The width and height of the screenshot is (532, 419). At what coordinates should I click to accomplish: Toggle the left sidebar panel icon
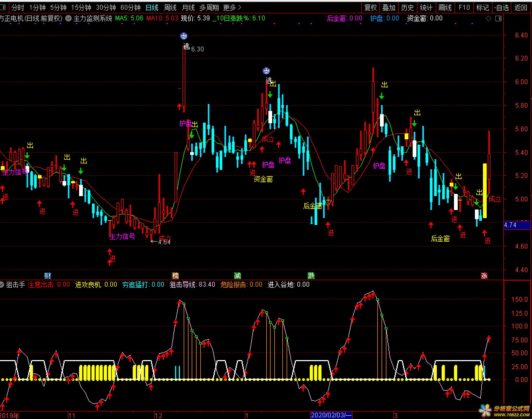pos(3,8)
